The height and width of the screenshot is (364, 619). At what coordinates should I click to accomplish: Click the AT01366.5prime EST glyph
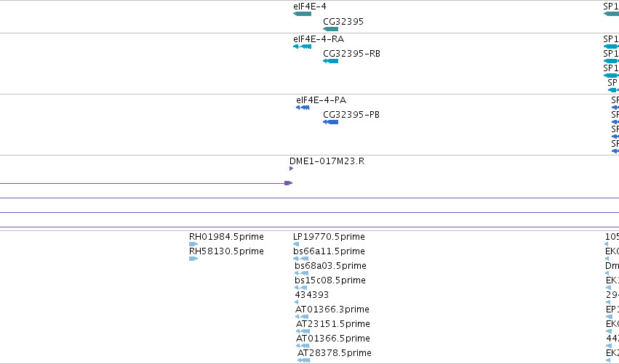pos(303,346)
